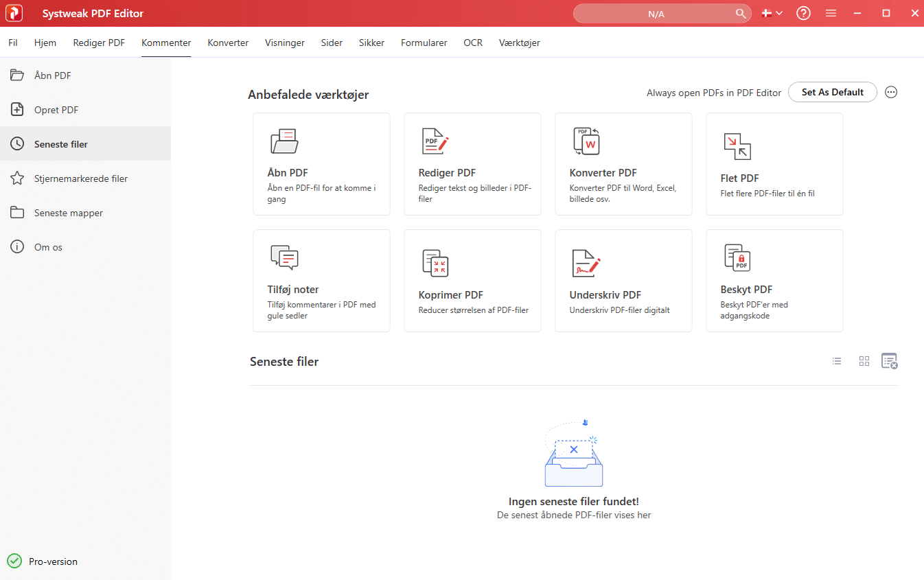This screenshot has width=924, height=580.
Task: Switch recent files to grid view
Action: tap(864, 361)
